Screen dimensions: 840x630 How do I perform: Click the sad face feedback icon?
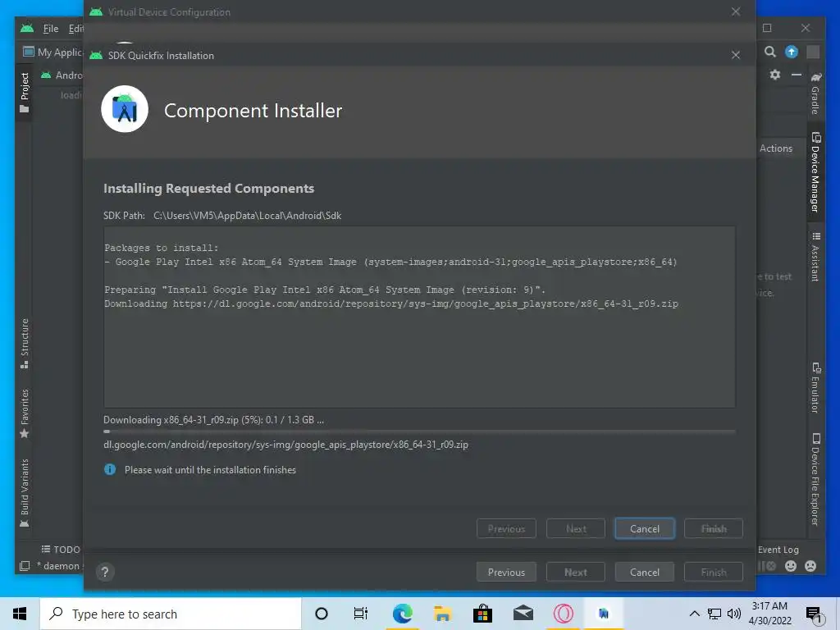(810, 566)
